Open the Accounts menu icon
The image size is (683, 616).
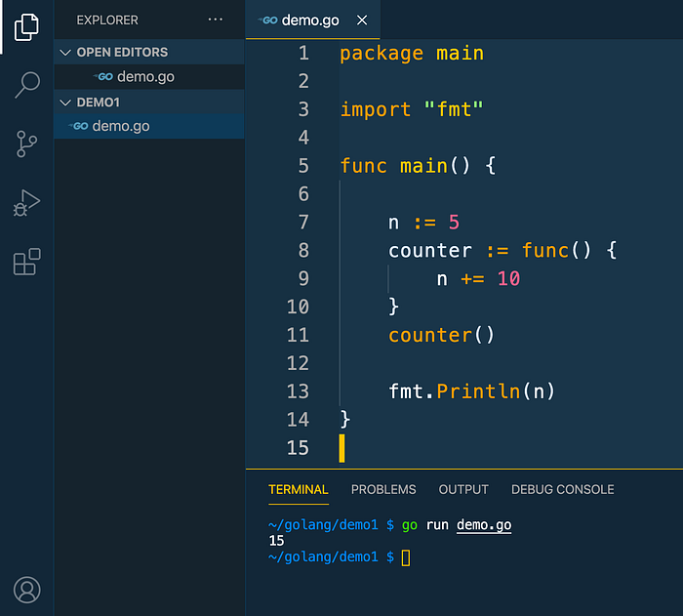click(x=27, y=590)
